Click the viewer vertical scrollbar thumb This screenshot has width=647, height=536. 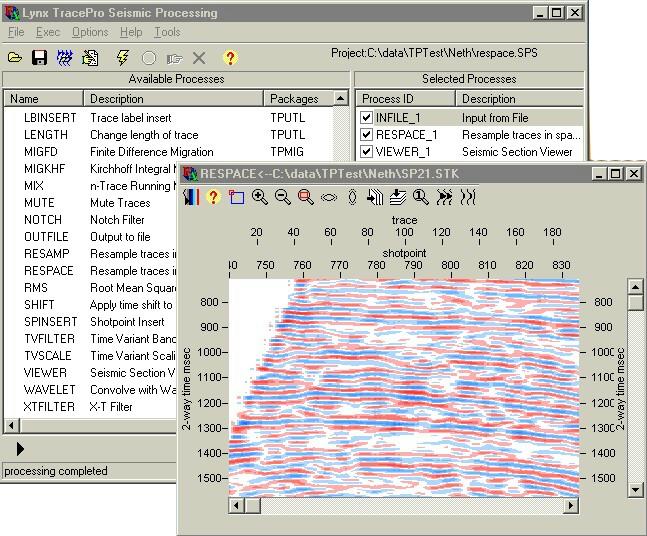tap(635, 302)
